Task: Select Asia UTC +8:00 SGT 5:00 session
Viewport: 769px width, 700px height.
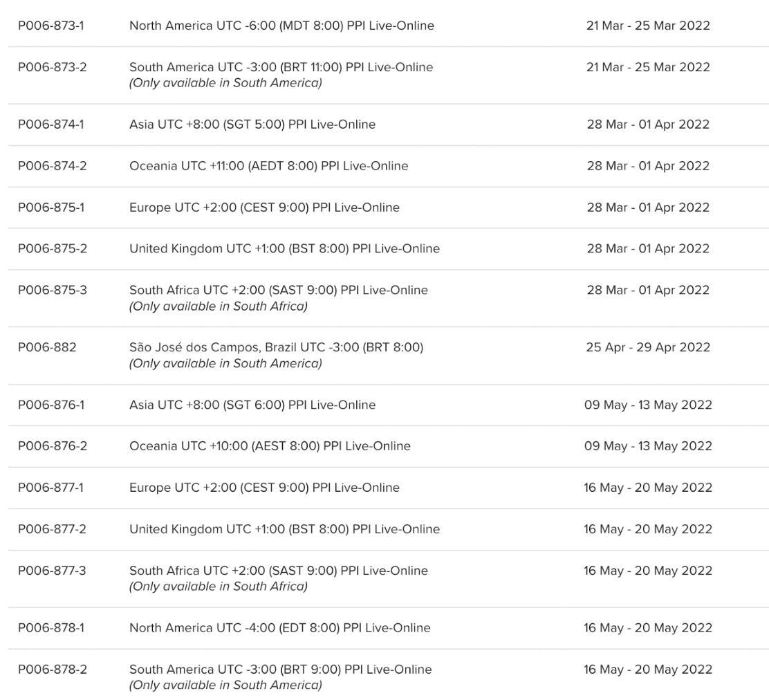Action: pyautogui.click(x=252, y=125)
